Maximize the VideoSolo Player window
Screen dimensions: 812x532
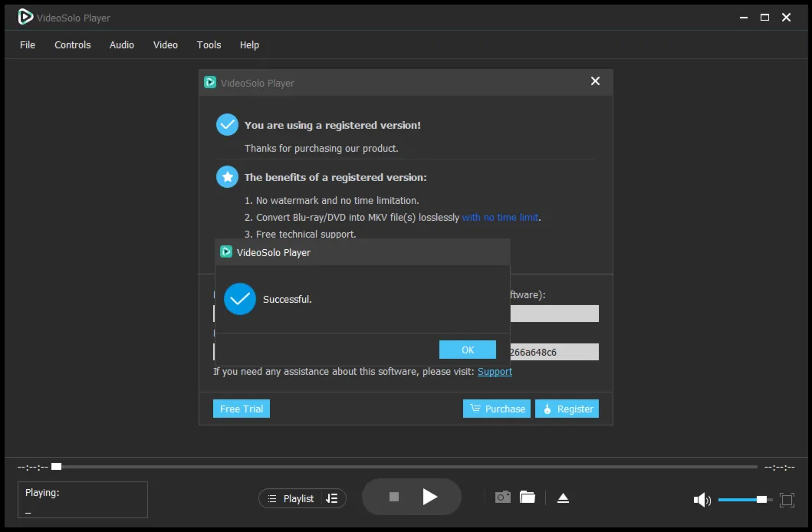(765, 18)
